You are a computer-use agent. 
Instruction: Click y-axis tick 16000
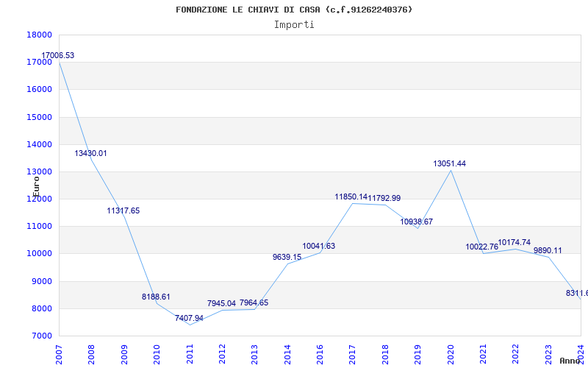coord(39,90)
